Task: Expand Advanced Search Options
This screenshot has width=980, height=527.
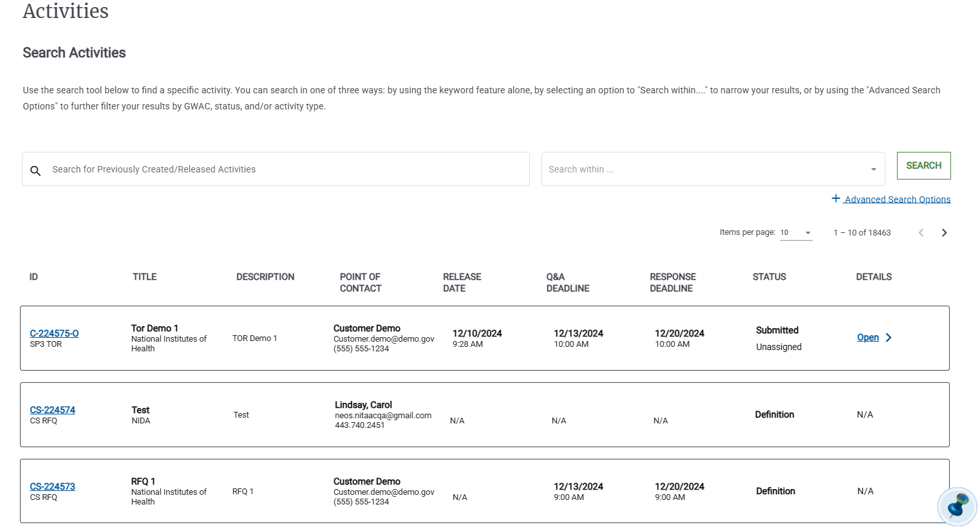Action: point(896,199)
